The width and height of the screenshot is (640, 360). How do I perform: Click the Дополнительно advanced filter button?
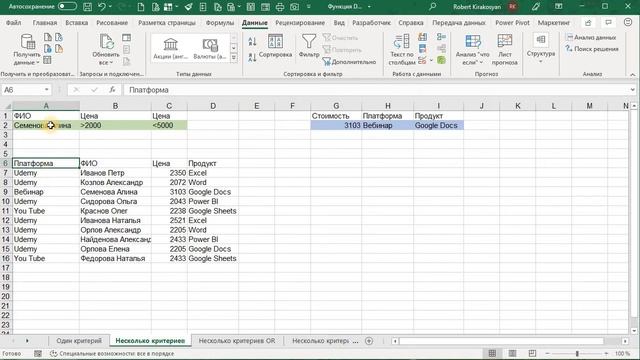click(x=349, y=62)
